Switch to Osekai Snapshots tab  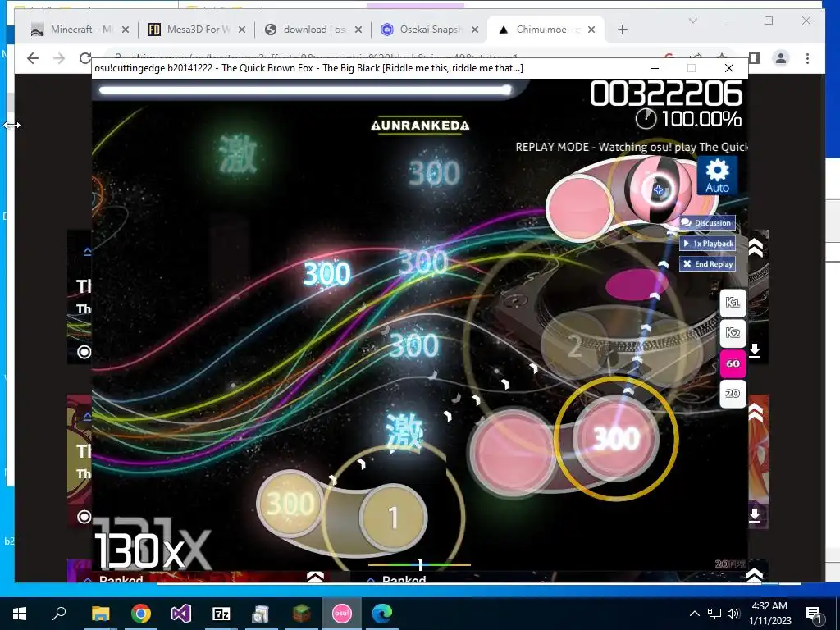pos(430,30)
